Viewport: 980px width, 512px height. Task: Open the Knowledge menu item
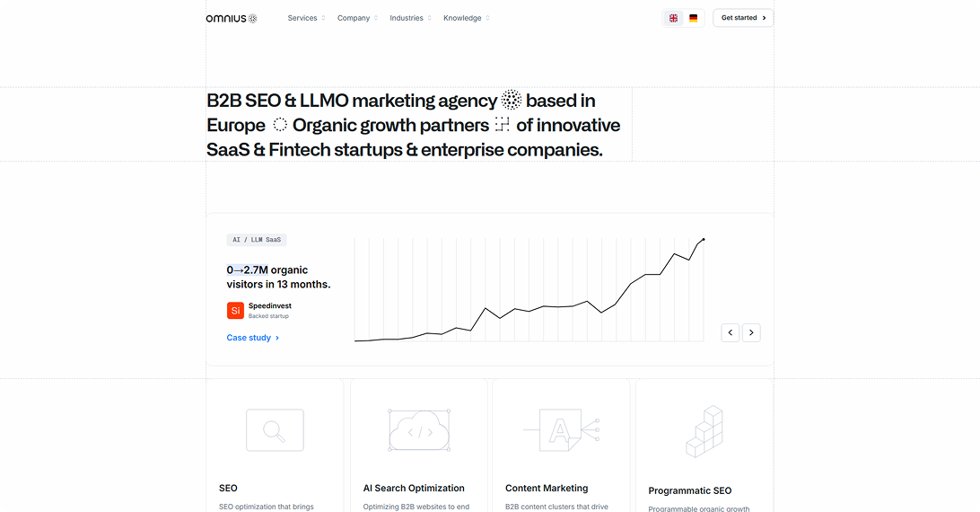466,18
